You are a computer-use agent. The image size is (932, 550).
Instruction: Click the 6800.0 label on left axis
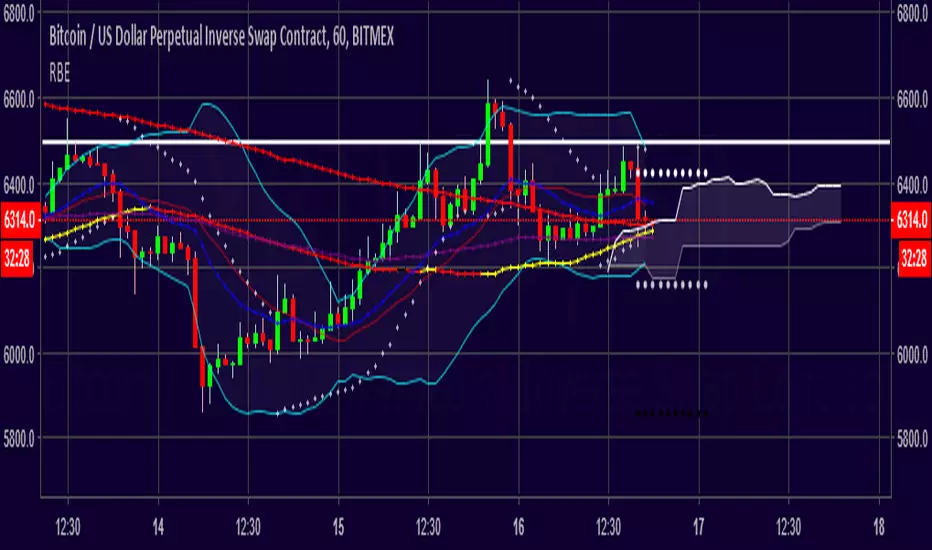point(18,13)
